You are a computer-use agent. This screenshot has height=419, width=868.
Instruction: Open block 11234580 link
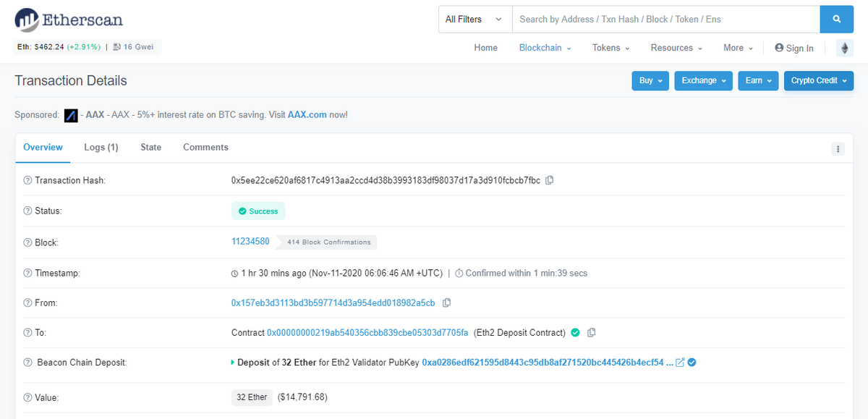click(250, 241)
